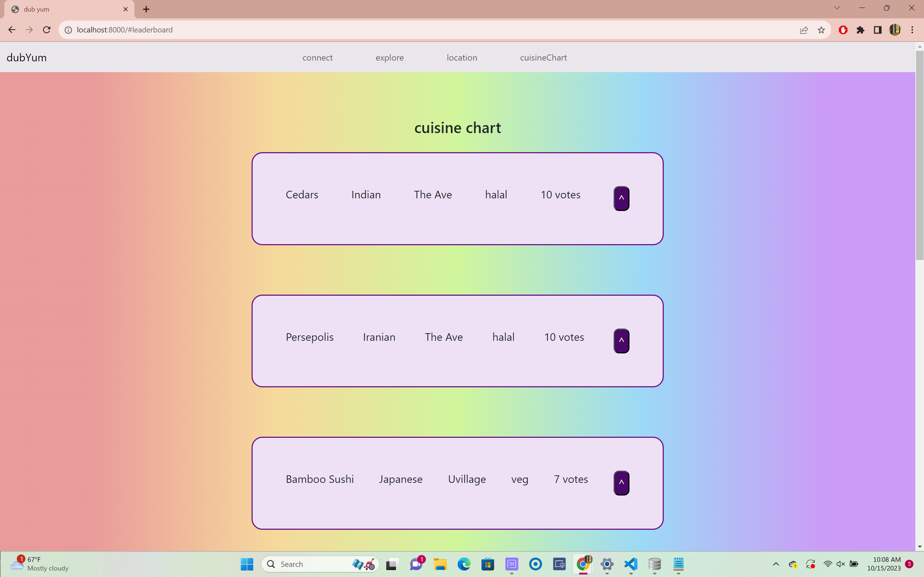Upvote the Cedars restaurant entry

[621, 198]
